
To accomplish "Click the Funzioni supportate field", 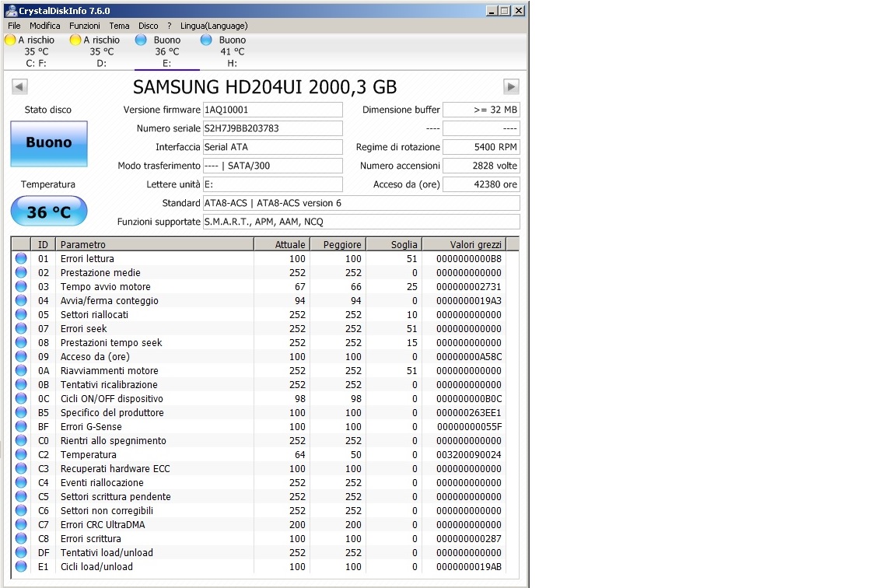I will [x=361, y=222].
